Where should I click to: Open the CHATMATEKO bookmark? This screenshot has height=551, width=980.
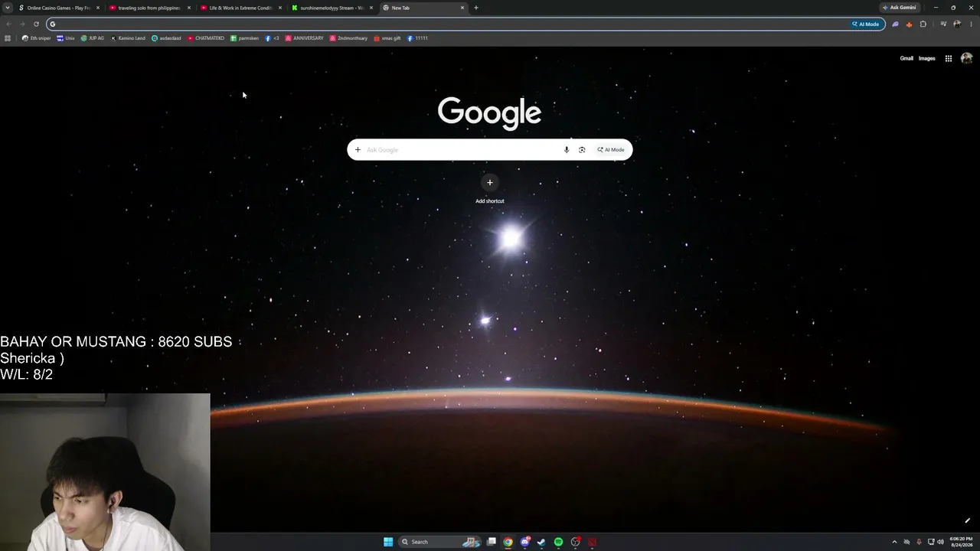(206, 38)
